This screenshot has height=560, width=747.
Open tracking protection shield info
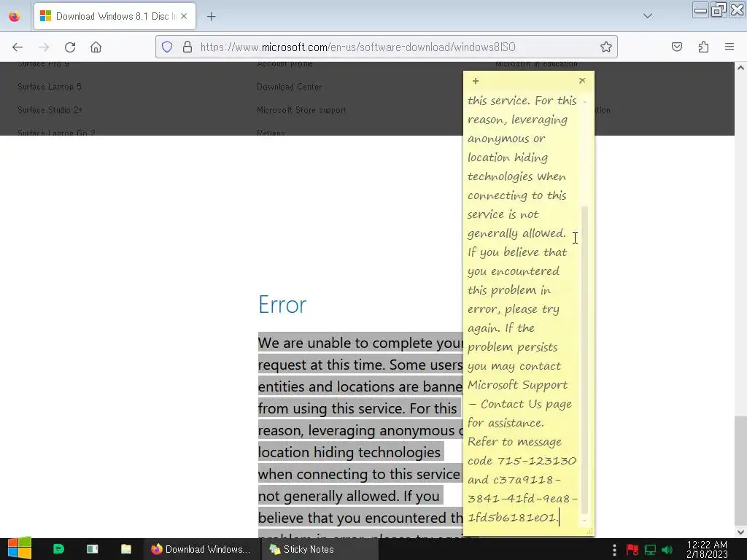pyautogui.click(x=167, y=47)
